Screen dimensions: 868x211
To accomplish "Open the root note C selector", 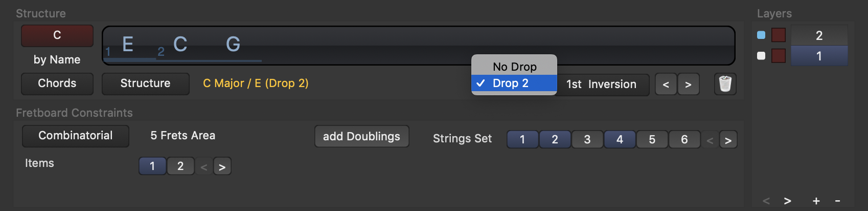I will pos(57,35).
